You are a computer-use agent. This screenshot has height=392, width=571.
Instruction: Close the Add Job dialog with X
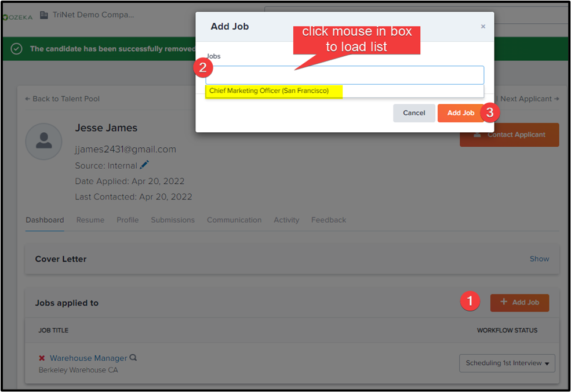pos(483,26)
